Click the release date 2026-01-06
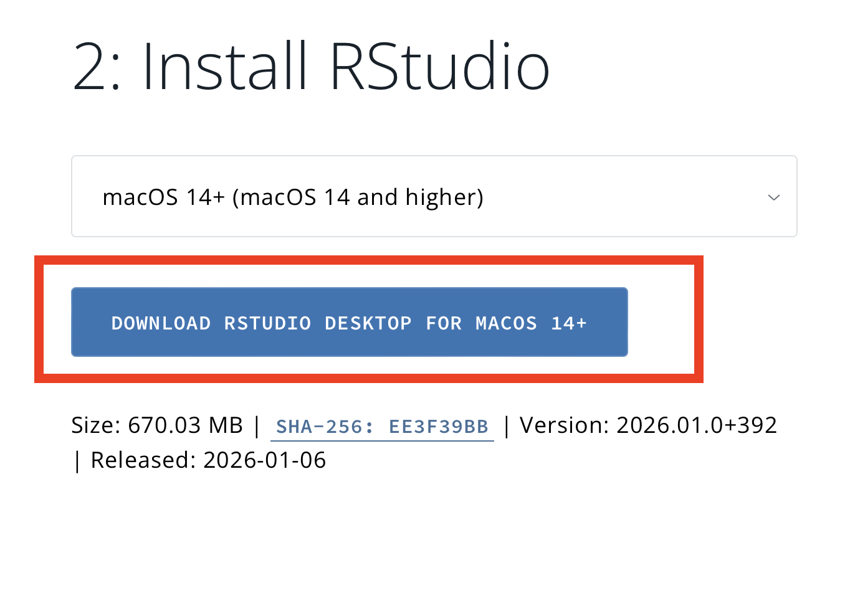This screenshot has width=845, height=616. 264,460
